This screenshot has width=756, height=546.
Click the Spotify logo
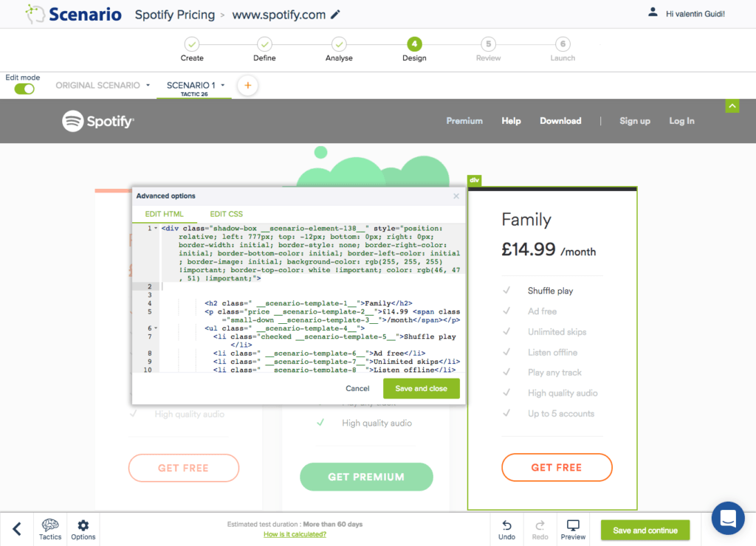click(98, 121)
